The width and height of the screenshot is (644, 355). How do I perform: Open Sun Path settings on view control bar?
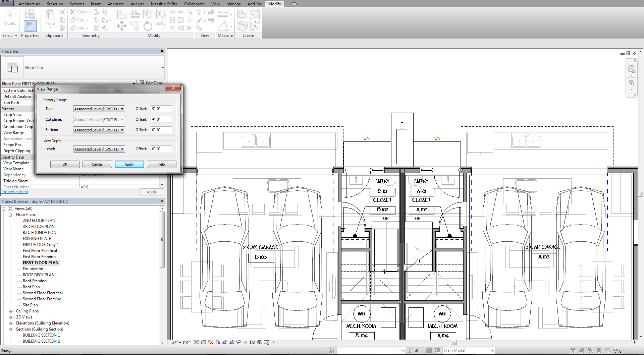click(x=210, y=342)
